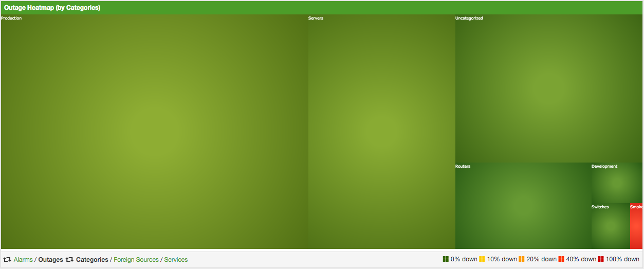Click the orange-red 40% down legend icon

(x=561, y=259)
